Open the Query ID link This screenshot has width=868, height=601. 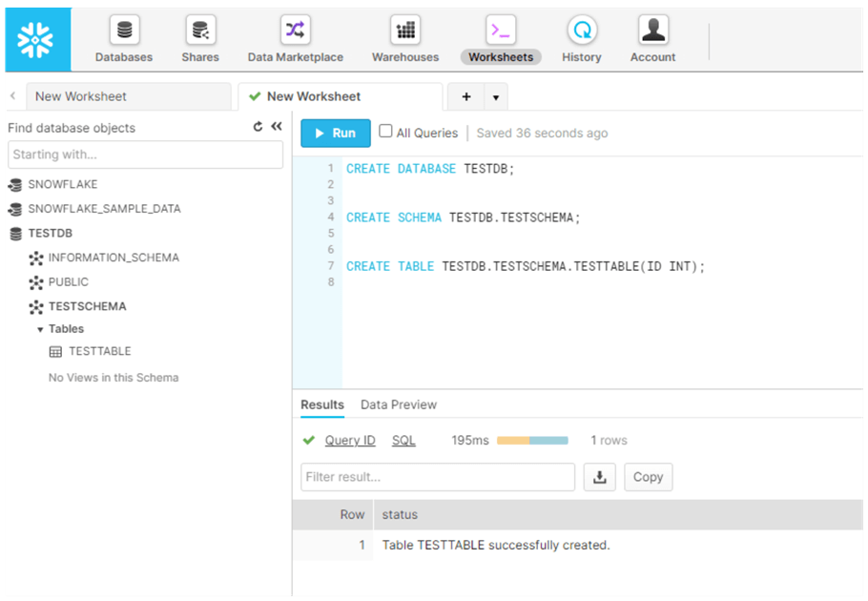tap(350, 441)
